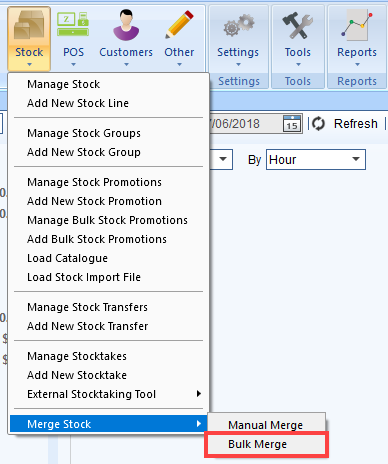The image size is (388, 464).
Task: Open the calendar date picker icon
Action: coord(292,124)
